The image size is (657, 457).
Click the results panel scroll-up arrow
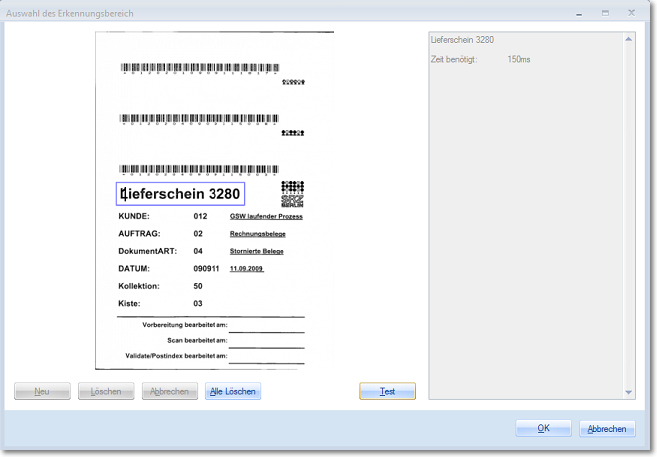pyautogui.click(x=629, y=39)
